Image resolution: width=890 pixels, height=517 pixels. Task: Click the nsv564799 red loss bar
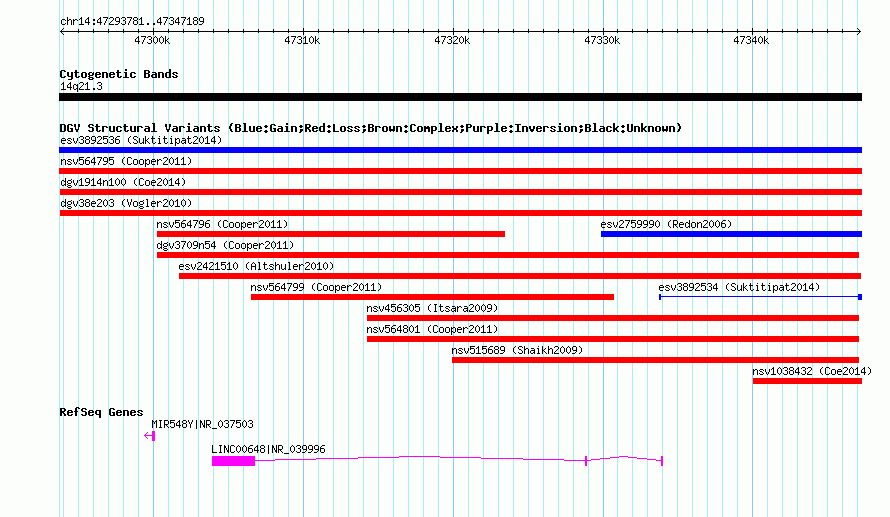click(433, 297)
